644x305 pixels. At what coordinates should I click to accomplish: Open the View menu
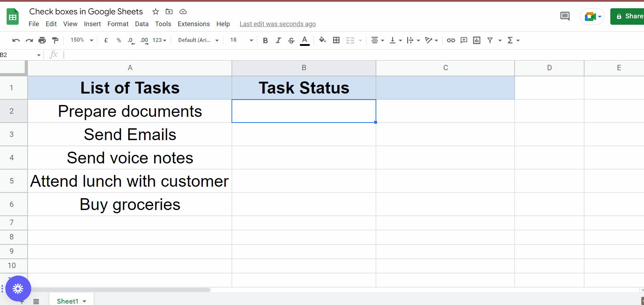70,24
